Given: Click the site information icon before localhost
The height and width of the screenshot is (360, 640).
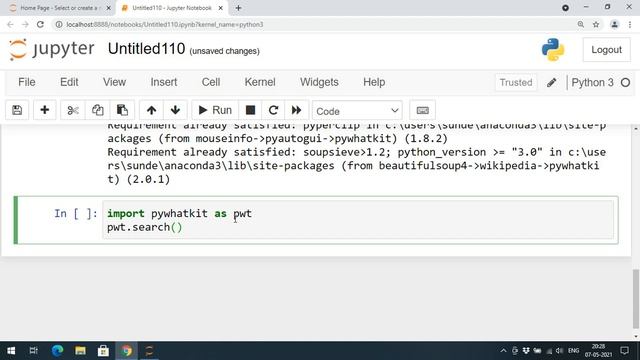Looking at the screenshot, I should [x=59, y=24].
